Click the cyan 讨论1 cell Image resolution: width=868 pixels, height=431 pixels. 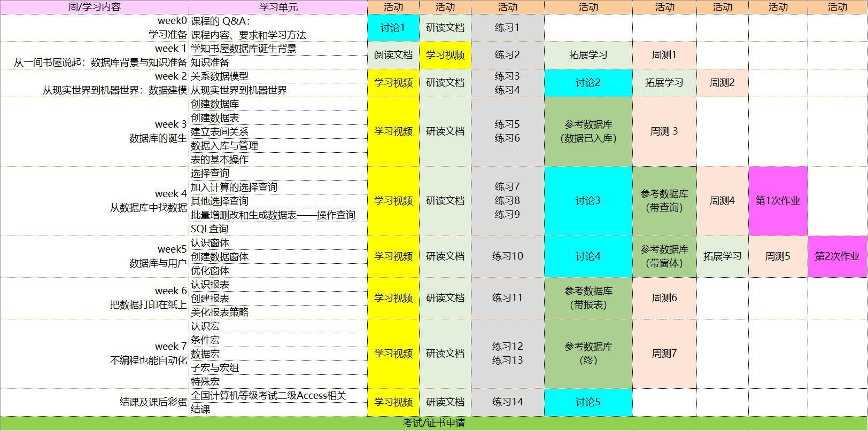pyautogui.click(x=393, y=28)
